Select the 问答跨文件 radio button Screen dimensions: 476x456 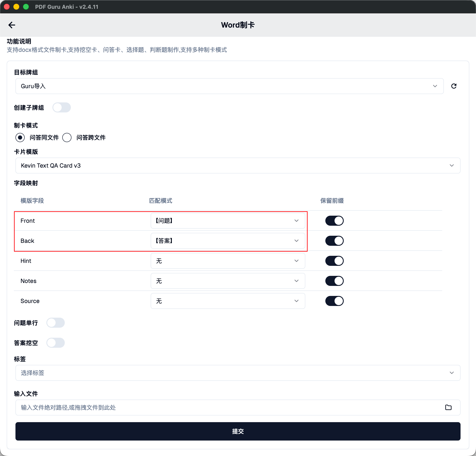tap(67, 138)
